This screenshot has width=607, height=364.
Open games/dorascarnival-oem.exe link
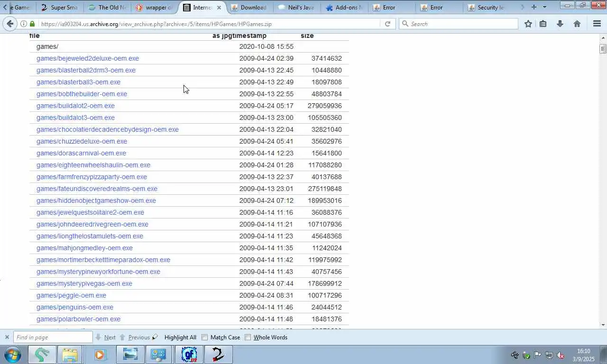[x=81, y=153]
